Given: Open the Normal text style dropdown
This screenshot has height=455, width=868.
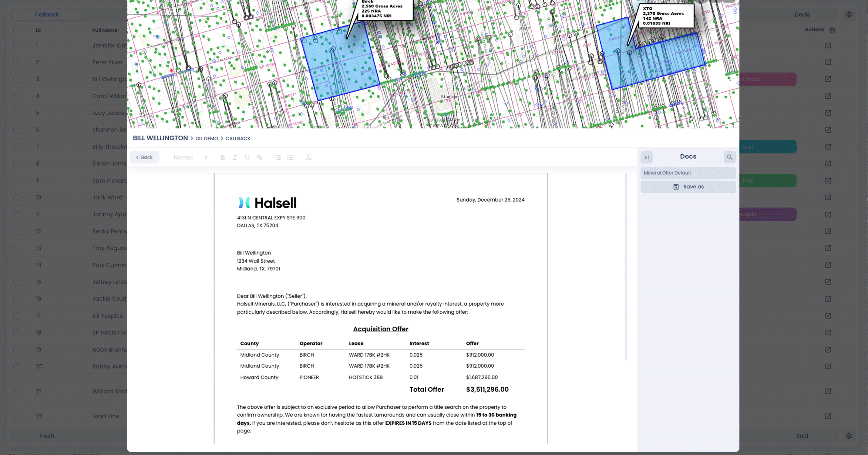Looking at the screenshot, I should coord(190,157).
